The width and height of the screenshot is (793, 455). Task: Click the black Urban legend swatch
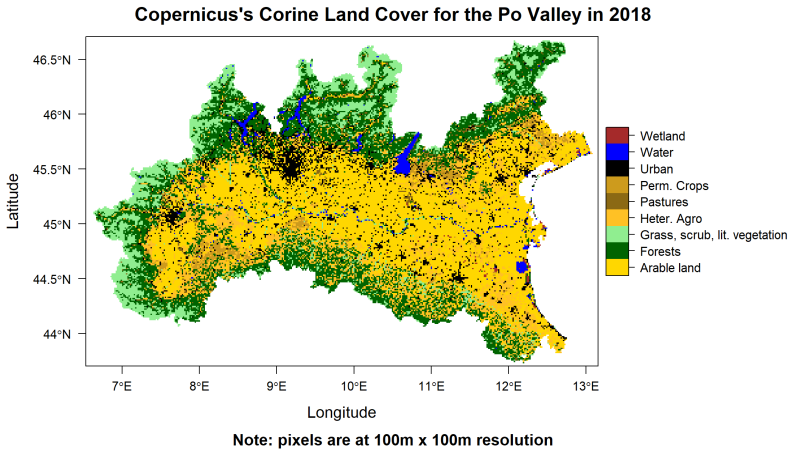coord(617,169)
